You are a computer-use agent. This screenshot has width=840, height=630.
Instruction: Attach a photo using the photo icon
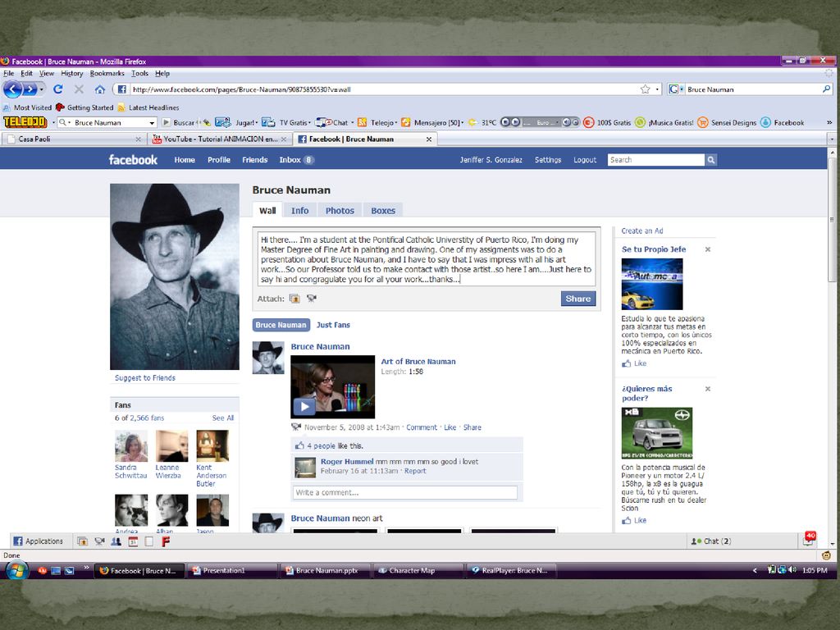tap(294, 299)
